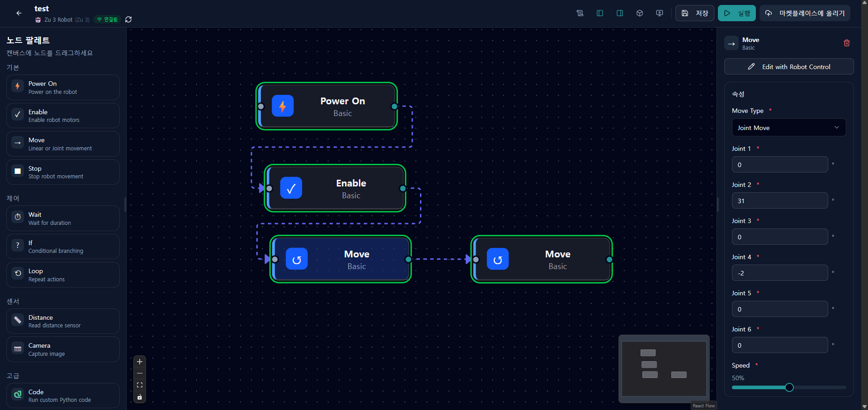Click the refresh connection icon

(128, 19)
